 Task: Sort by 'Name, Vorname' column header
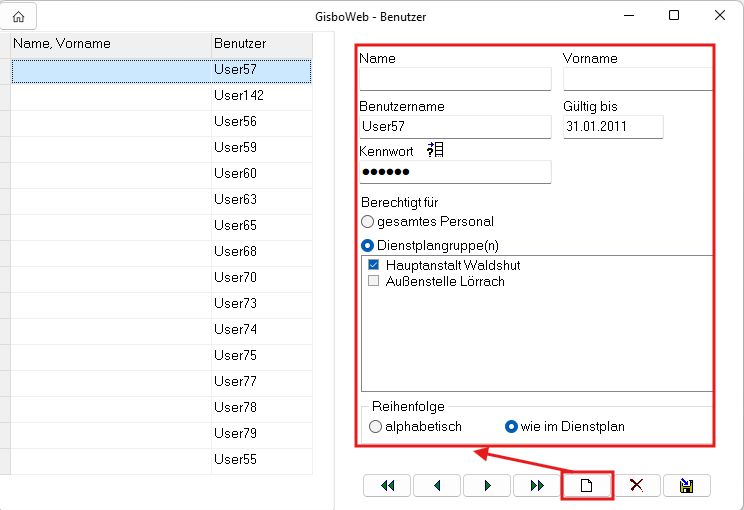[111, 45]
